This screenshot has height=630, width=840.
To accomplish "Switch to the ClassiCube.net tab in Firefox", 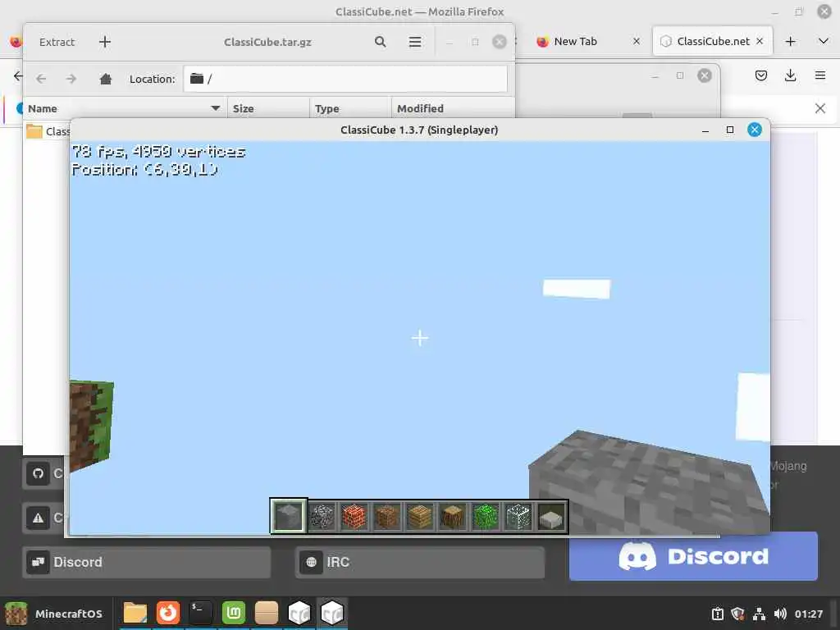I will click(x=713, y=41).
